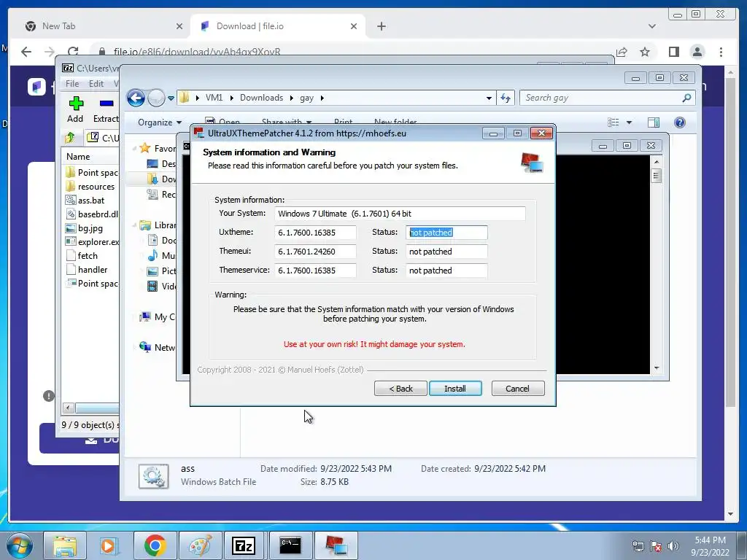The width and height of the screenshot is (747, 560).
Task: Open the 7-Zip Edit menu
Action: (96, 83)
